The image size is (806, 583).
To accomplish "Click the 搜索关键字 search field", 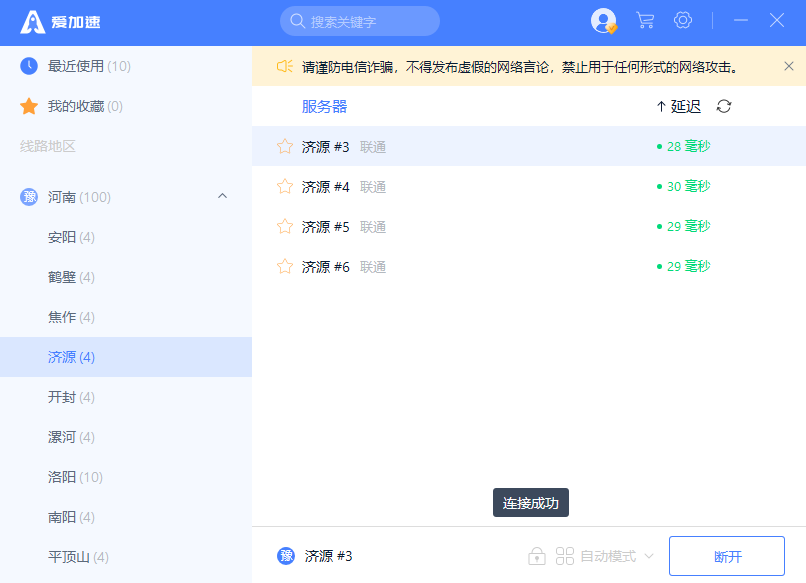I will pyautogui.click(x=360, y=21).
